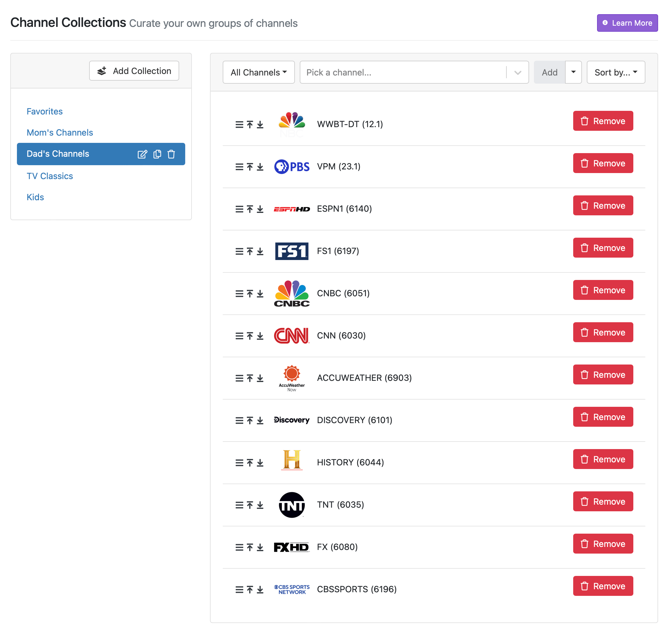
Task: Remove CNBC from Dad's Channels
Action: click(x=603, y=290)
